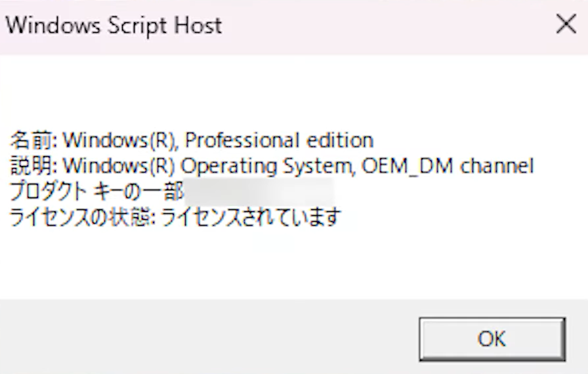Viewport: 588px width, 374px height.
Task: Click the OK button
Action: [x=492, y=339]
